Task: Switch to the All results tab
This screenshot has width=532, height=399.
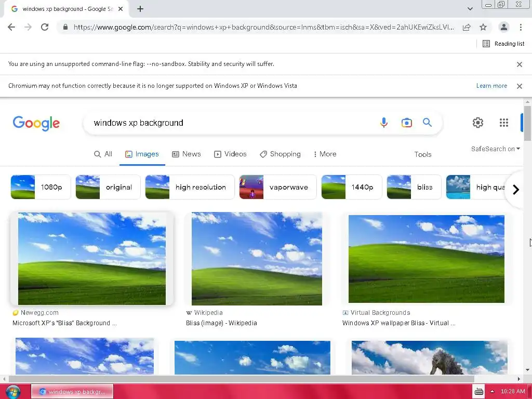Action: click(103, 154)
